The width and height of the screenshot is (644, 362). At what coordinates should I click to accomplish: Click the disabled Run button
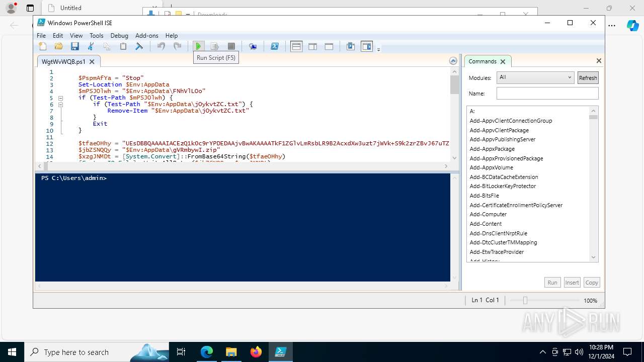point(552,283)
